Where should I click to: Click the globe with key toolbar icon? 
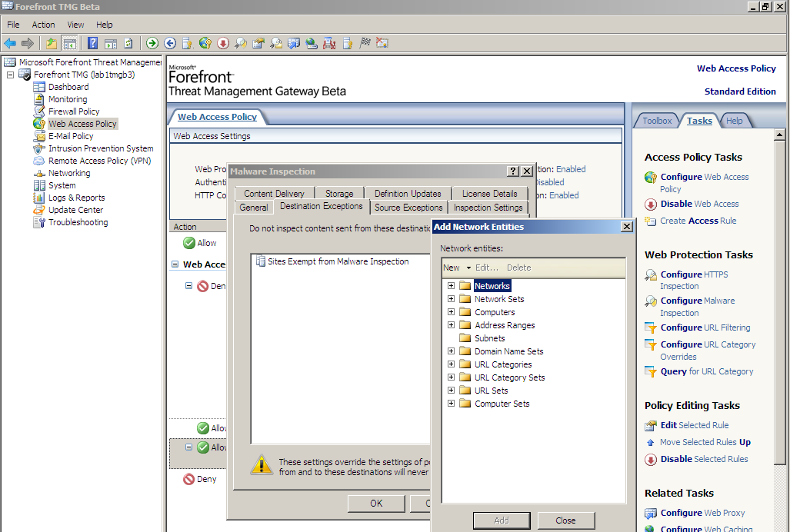[205, 43]
